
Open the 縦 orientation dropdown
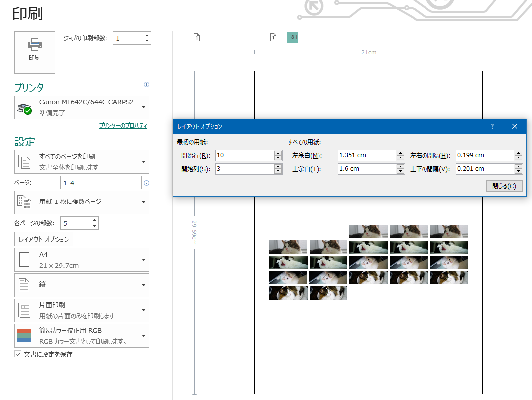tap(82, 285)
